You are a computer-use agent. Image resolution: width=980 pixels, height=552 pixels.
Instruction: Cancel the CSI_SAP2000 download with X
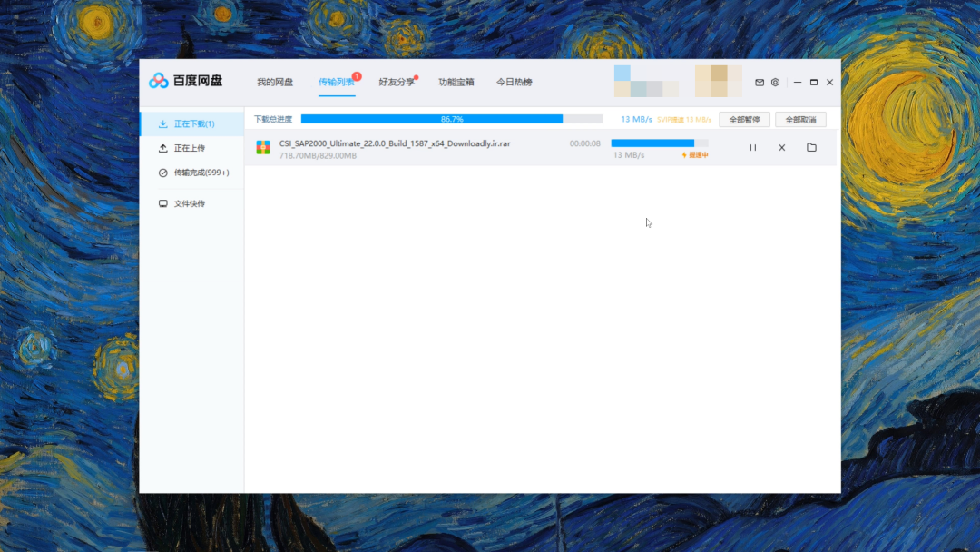tap(782, 148)
